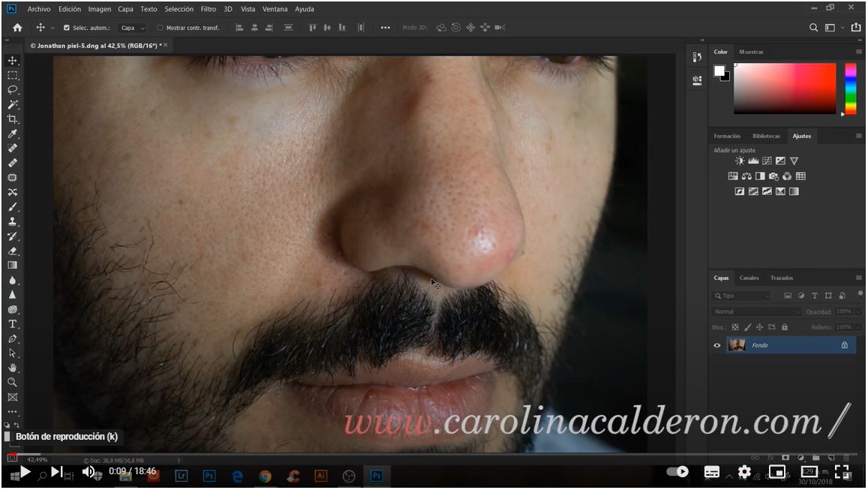Select the History Brush tool
This screenshot has height=490, width=868.
pos(12,236)
